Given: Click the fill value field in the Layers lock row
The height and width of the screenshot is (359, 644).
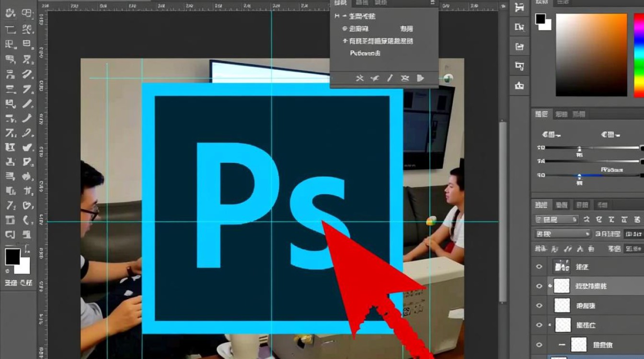Looking at the screenshot, I should [x=633, y=249].
